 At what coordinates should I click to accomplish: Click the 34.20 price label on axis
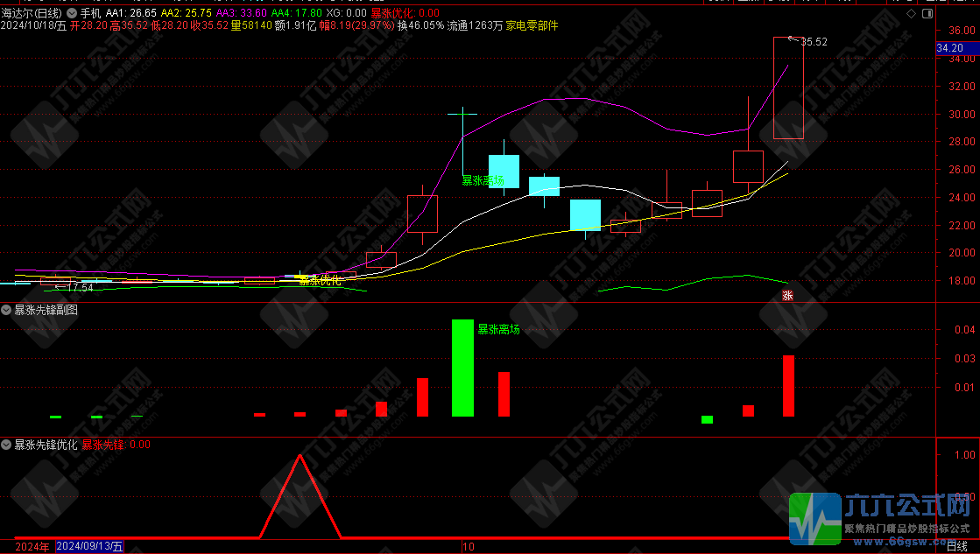[x=949, y=48]
